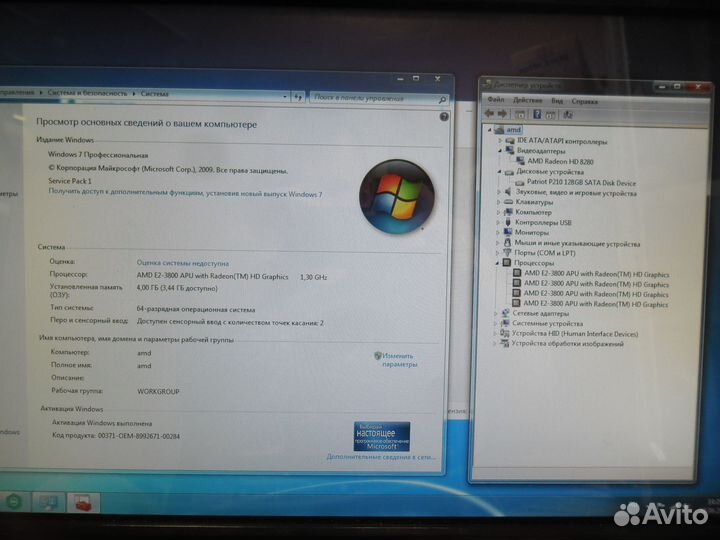The height and width of the screenshot is (540, 720).
Task: Click Дополнительные сведения в сети link
Action: click(381, 457)
